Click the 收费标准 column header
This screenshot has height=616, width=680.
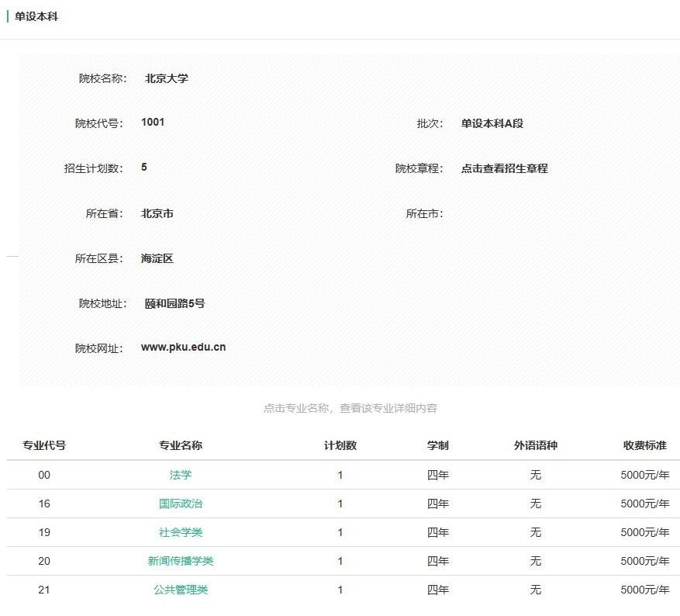pyautogui.click(x=644, y=445)
